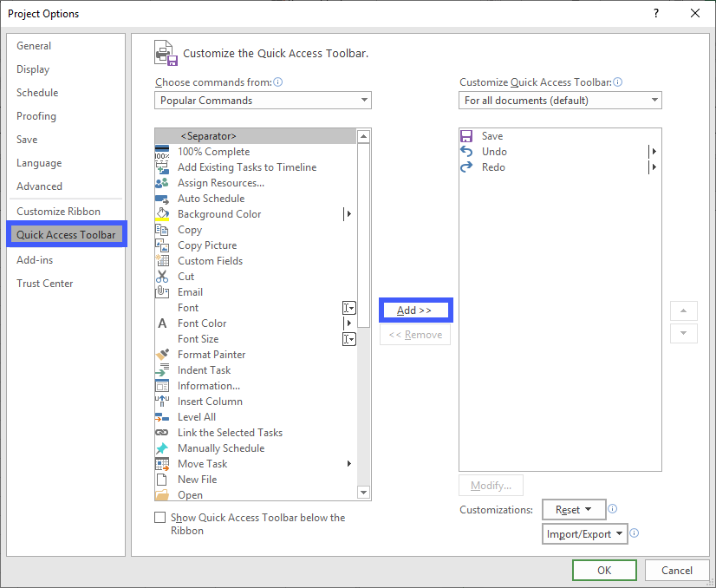This screenshot has width=716, height=588.
Task: Open the Import/Export dropdown
Action: [x=585, y=533]
